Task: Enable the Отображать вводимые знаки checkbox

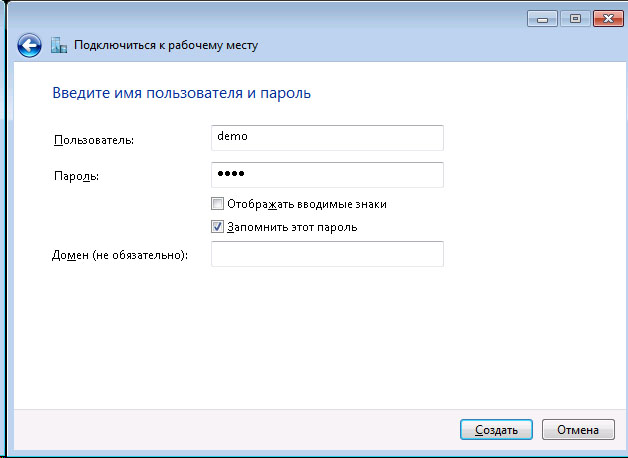Action: coord(218,204)
